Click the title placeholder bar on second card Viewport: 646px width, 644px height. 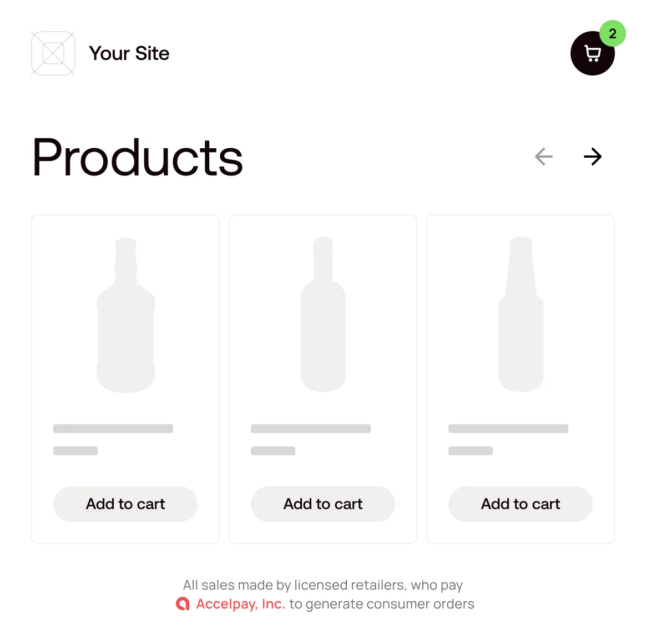311,428
